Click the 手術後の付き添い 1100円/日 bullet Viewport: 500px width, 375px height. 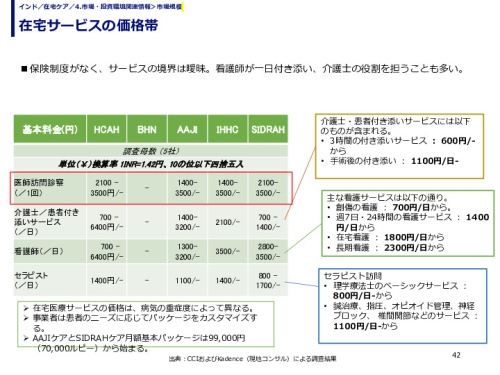point(390,161)
